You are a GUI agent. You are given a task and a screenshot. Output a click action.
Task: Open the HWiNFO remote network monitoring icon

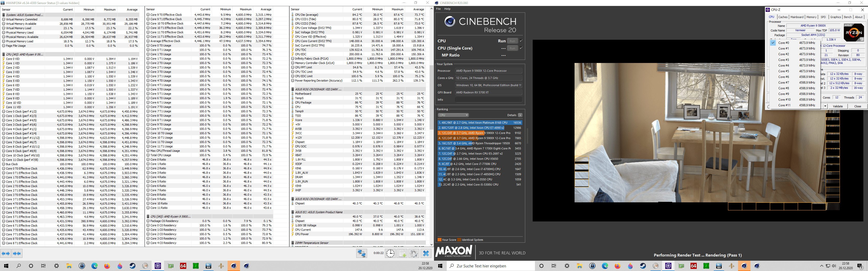click(362, 253)
